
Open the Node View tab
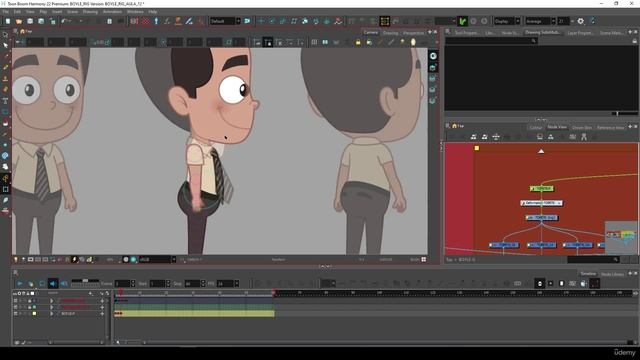pos(557,127)
